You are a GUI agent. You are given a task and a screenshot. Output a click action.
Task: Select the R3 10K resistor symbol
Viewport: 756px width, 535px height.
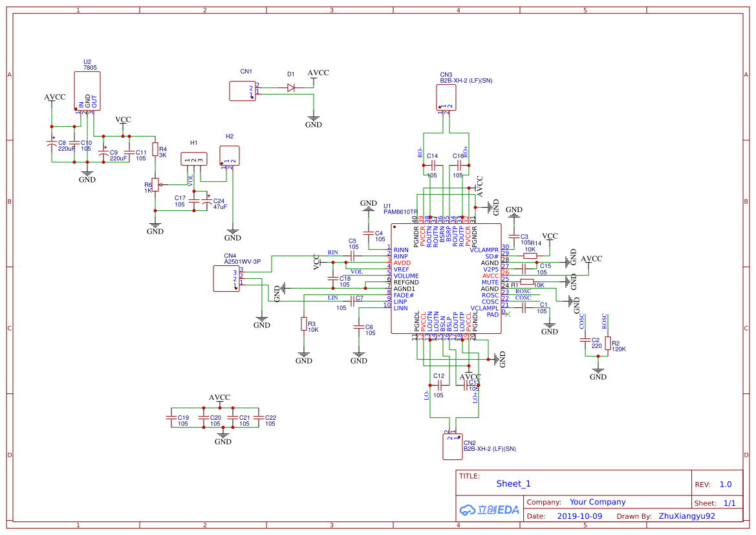(x=304, y=323)
